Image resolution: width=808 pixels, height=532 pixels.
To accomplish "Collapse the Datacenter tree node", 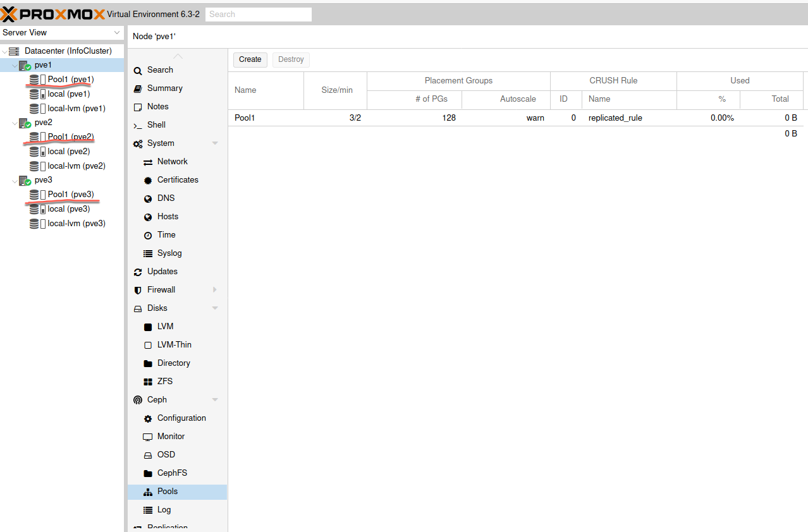I will (5, 51).
